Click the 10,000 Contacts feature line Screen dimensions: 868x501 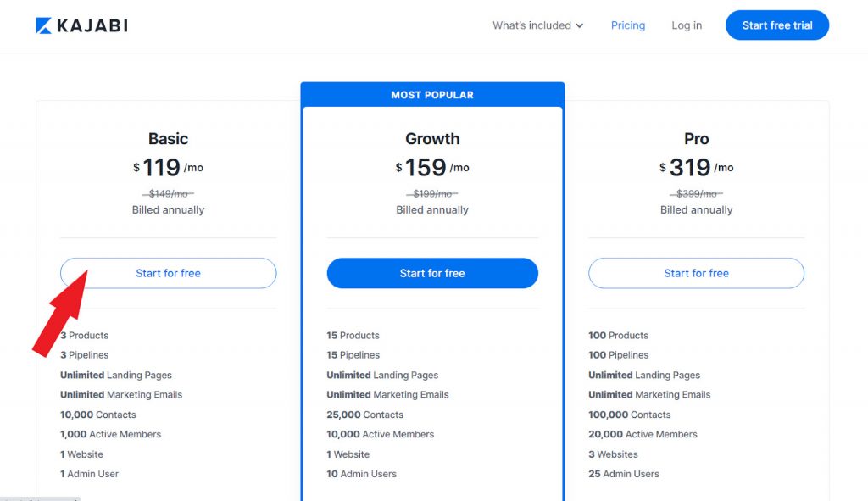(x=98, y=415)
